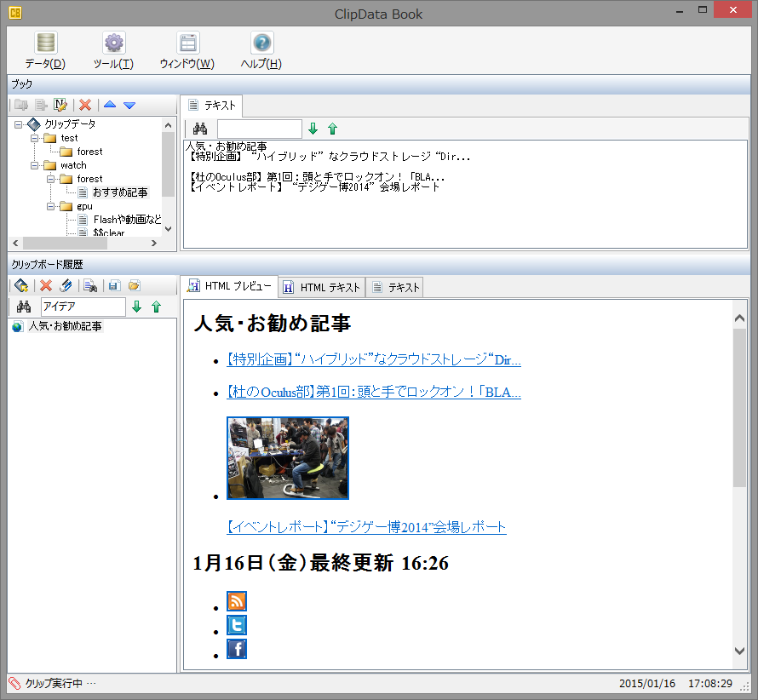758x700 pixels.
Task: Click the clip icon in the status bar
Action: [15, 683]
